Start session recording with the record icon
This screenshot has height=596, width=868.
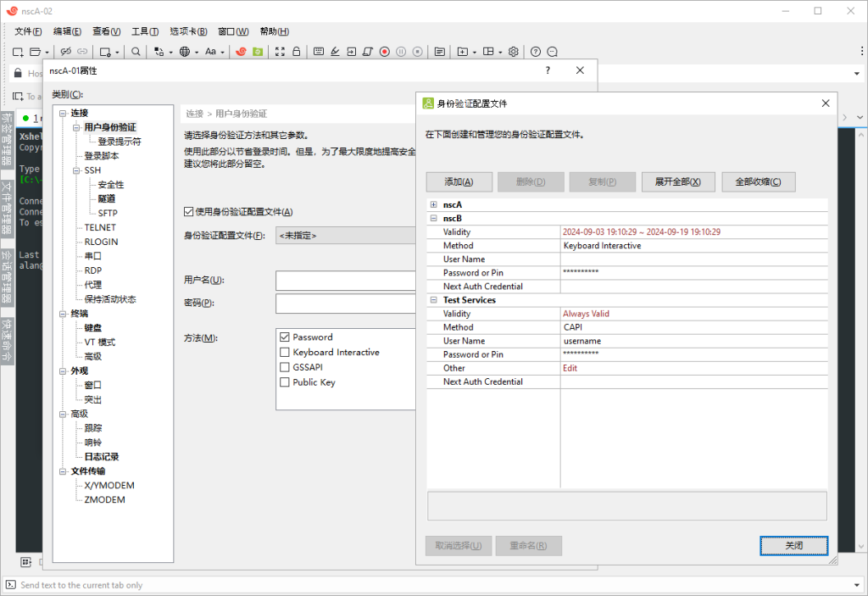385,51
